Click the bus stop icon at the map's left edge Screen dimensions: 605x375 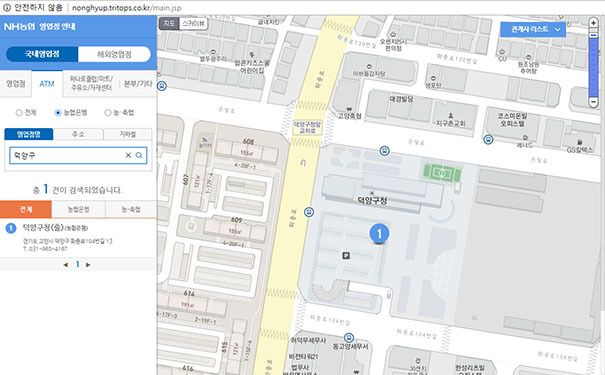point(162,86)
